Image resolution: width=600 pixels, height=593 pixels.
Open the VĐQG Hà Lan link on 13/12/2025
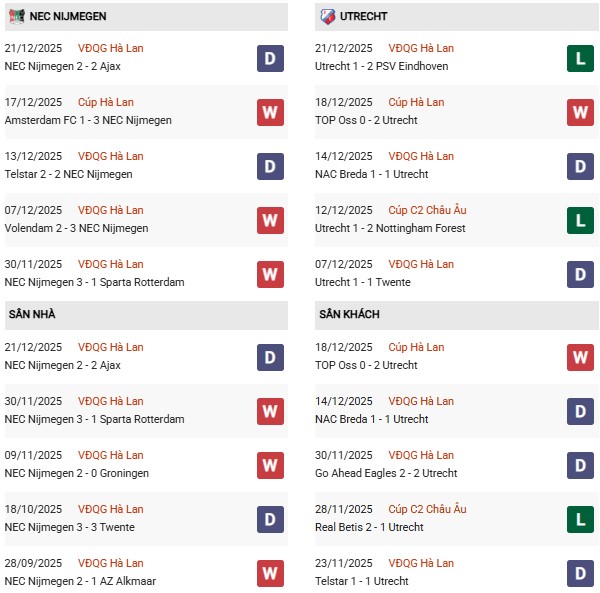click(x=111, y=156)
